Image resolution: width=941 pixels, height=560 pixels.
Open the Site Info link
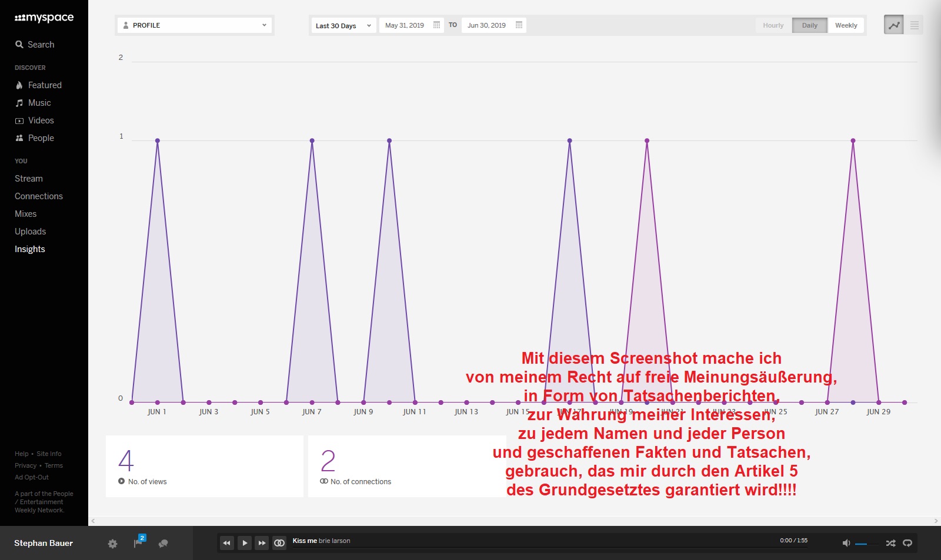pos(49,454)
